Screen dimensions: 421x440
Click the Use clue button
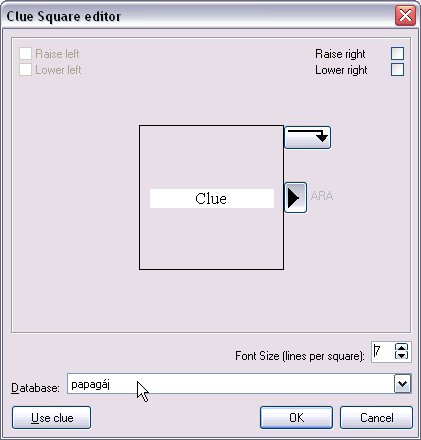pos(51,418)
